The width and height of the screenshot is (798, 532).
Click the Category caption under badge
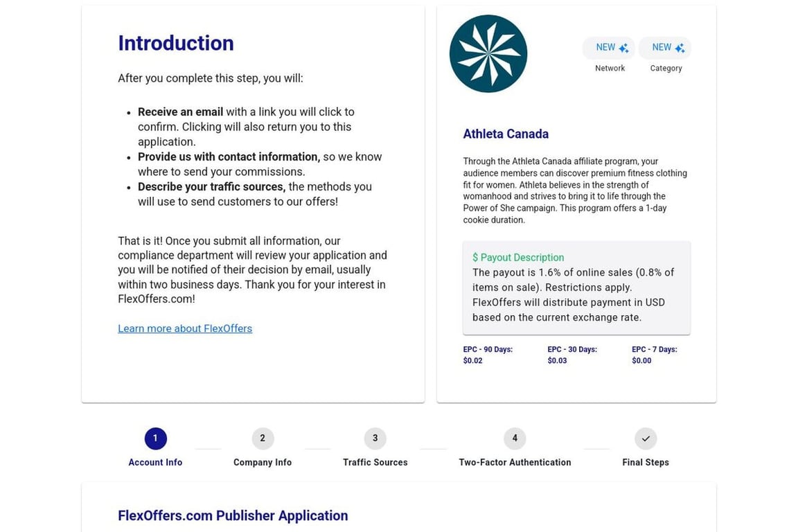666,68
